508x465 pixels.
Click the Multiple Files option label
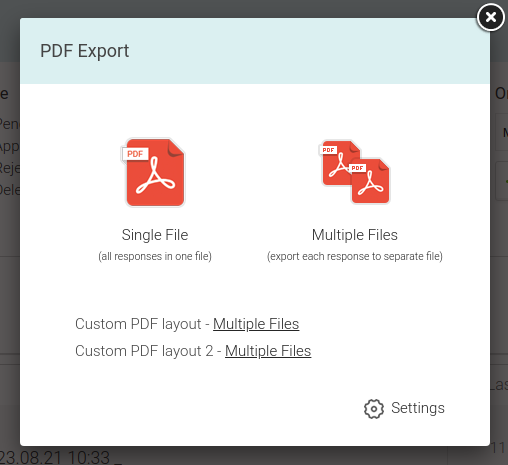pyautogui.click(x=355, y=235)
